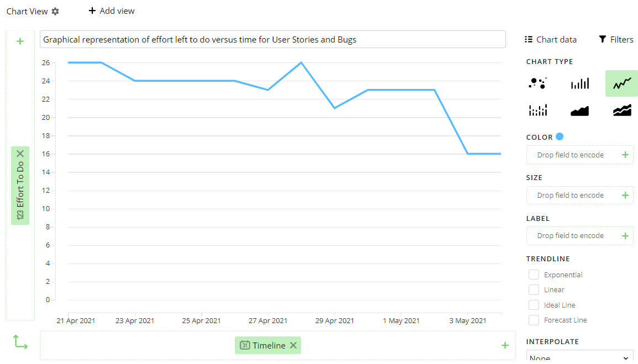Open the Filters panel
The image size is (638, 364).
[x=615, y=39]
